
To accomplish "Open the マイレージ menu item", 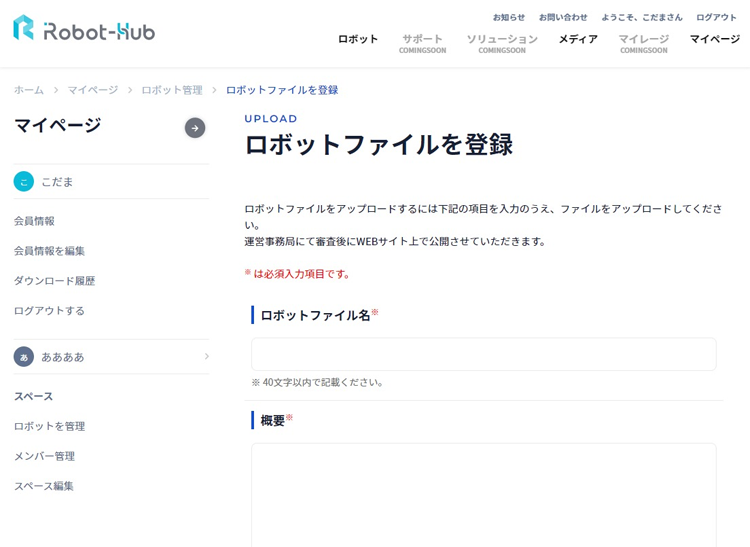I will click(644, 43).
